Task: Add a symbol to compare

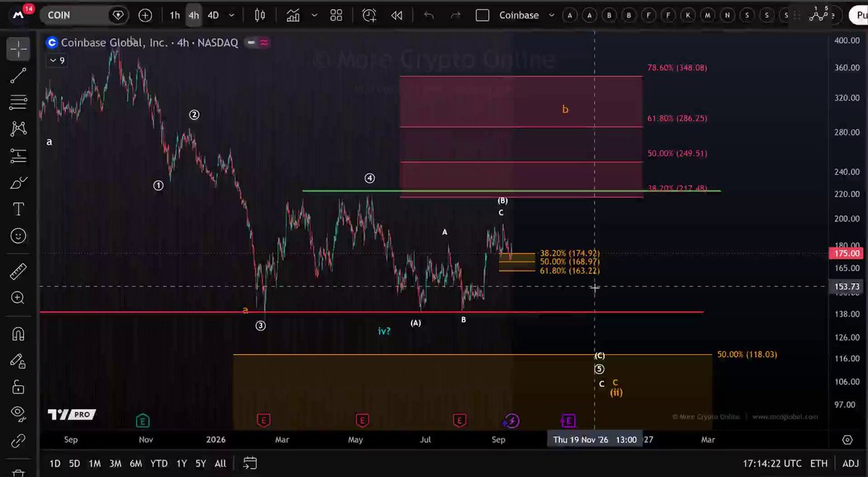Action: [145, 15]
